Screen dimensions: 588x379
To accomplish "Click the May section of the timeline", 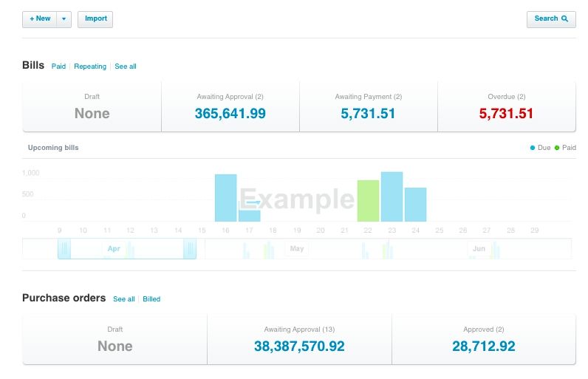I will (x=296, y=249).
